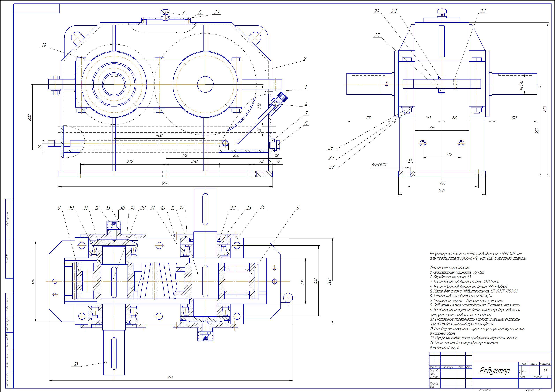Image resolution: width=555 pixels, height=392 pixels.
Task: Click part callout number 9 on plan view
Action: (59, 208)
